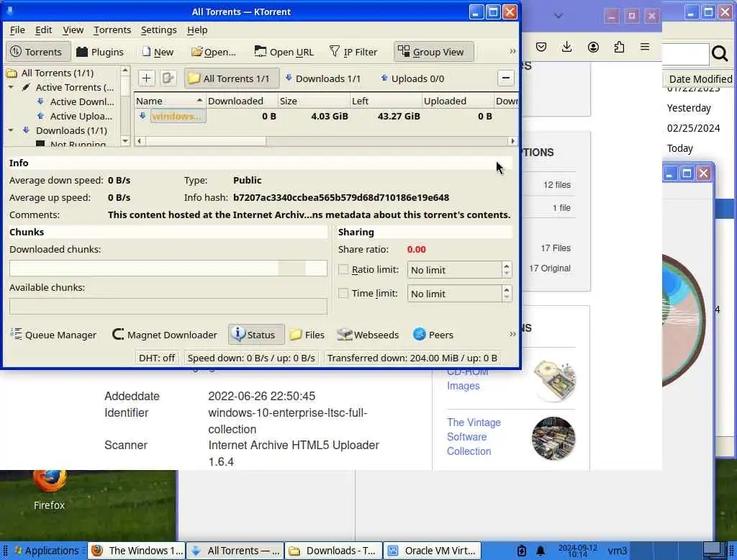Open the Edit menu

(x=43, y=30)
